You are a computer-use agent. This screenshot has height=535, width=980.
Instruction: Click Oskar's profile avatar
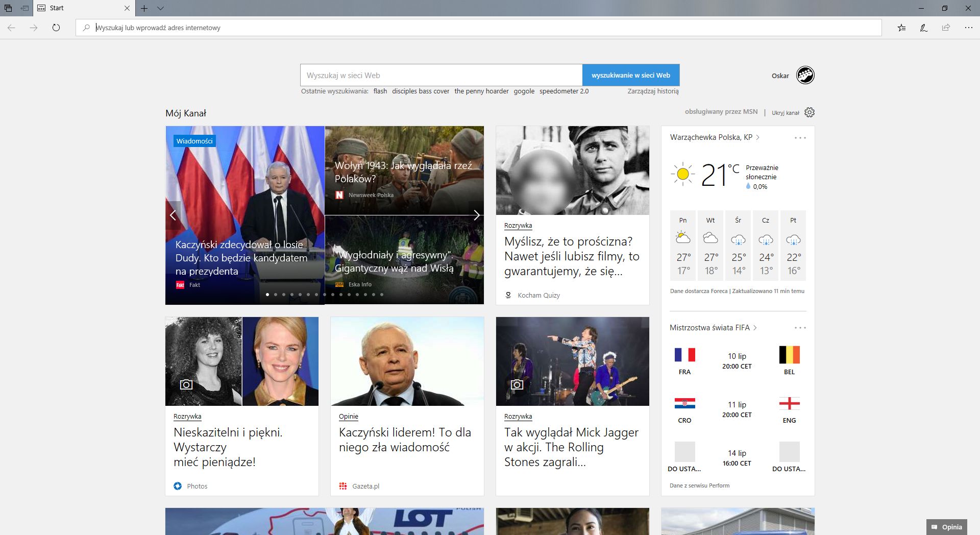point(805,75)
